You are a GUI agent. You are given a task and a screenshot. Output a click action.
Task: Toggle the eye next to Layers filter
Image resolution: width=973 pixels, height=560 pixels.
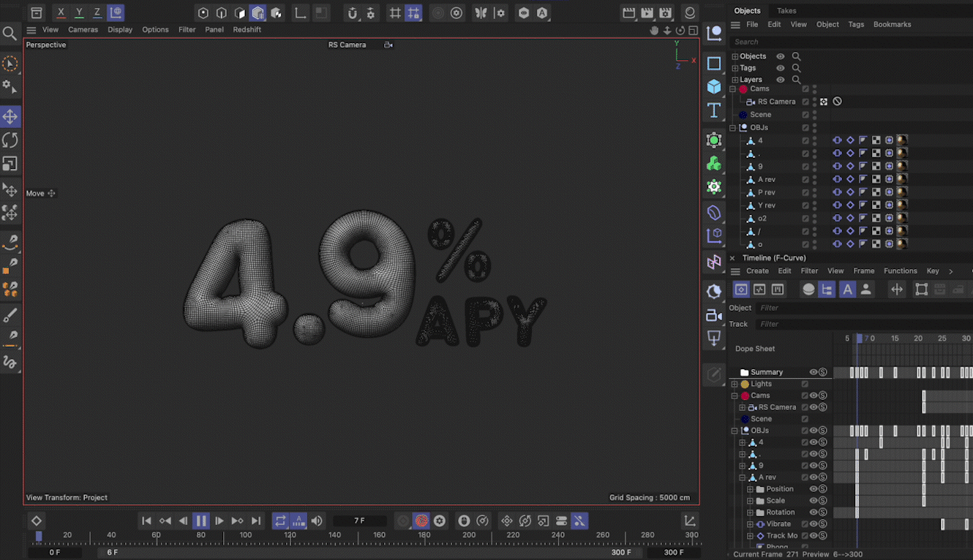coord(781,80)
